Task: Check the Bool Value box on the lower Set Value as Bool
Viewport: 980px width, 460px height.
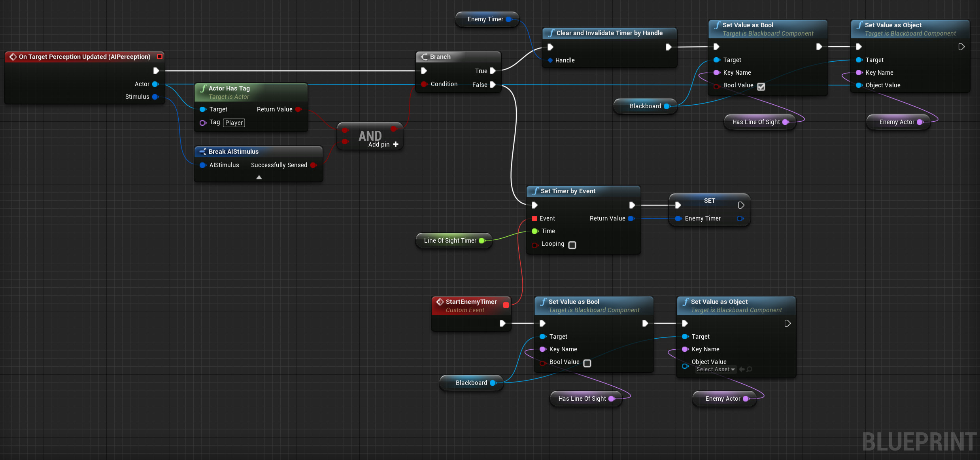Action: point(587,363)
